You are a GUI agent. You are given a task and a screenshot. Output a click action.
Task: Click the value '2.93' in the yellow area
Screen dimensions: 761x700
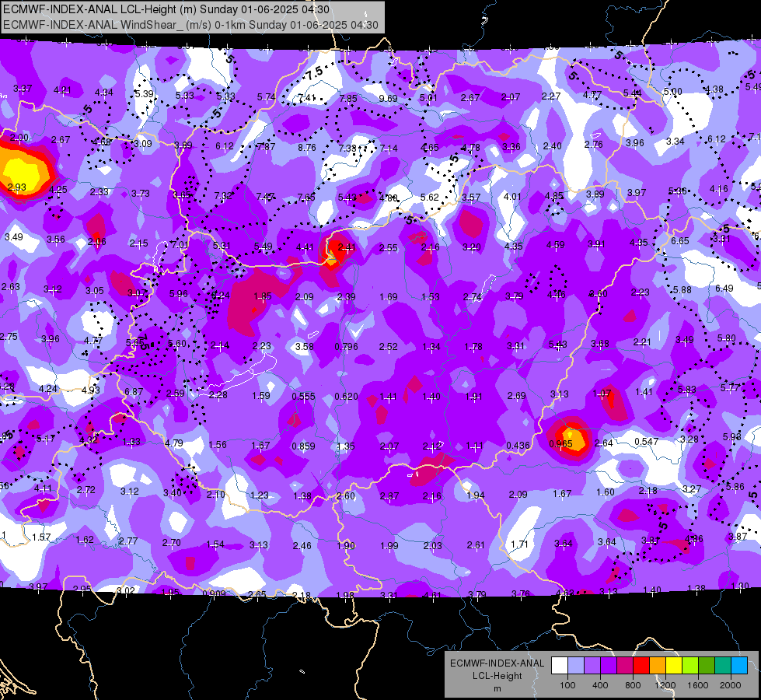[x=16, y=187]
